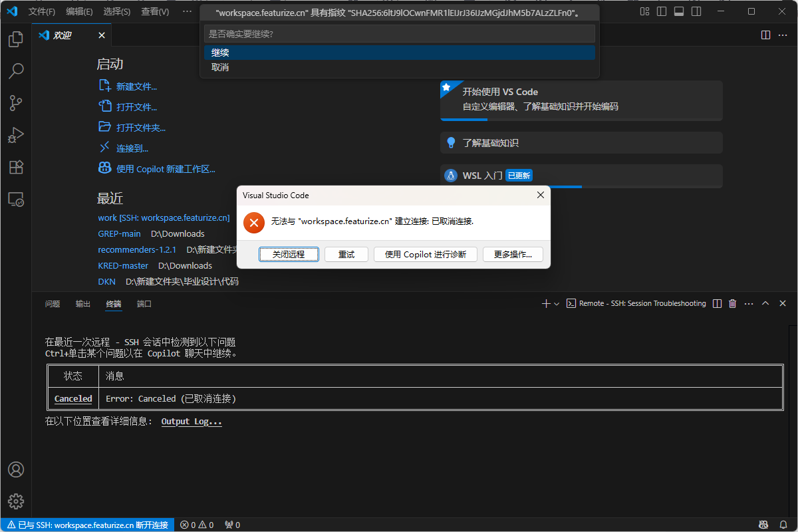Open the Source Control view
This screenshot has width=798, height=532.
(x=16, y=103)
